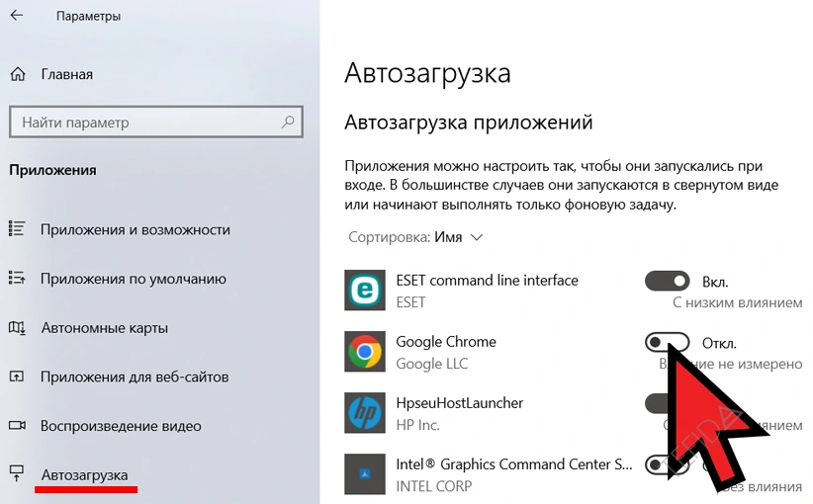Viewport: 813px width, 504px height.
Task: Click the Откл. label beside Google Chrome
Action: pyautogui.click(x=719, y=344)
